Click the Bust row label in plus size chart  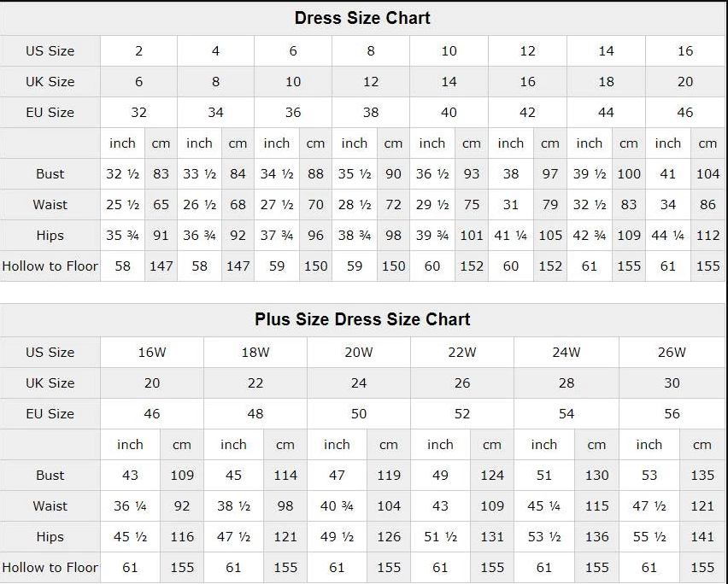tap(50, 475)
